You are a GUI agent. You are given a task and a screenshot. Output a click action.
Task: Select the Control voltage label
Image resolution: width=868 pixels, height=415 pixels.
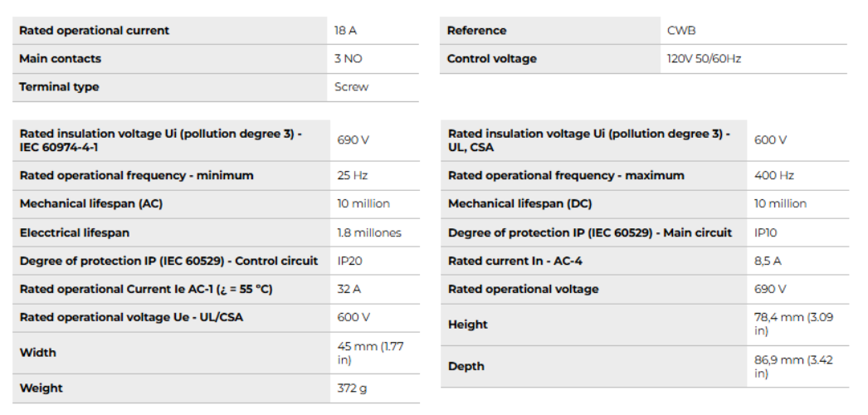pos(491,59)
